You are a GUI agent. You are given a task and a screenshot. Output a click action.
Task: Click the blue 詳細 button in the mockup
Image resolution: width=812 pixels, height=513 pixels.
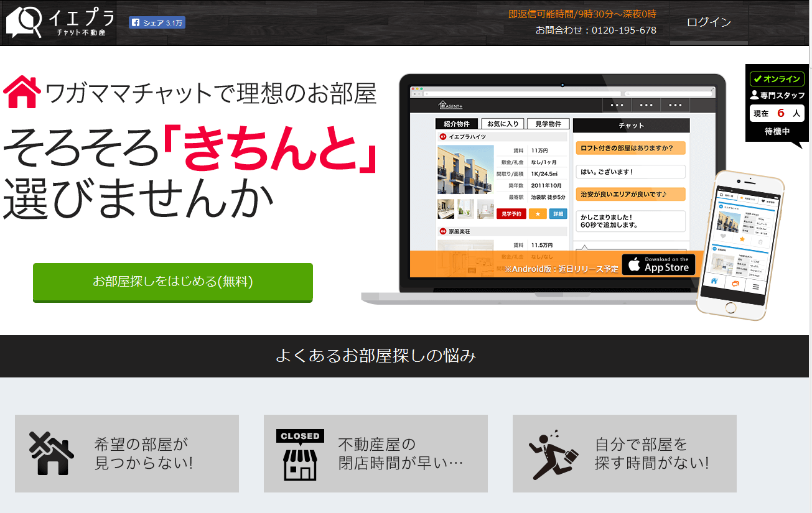click(x=558, y=214)
